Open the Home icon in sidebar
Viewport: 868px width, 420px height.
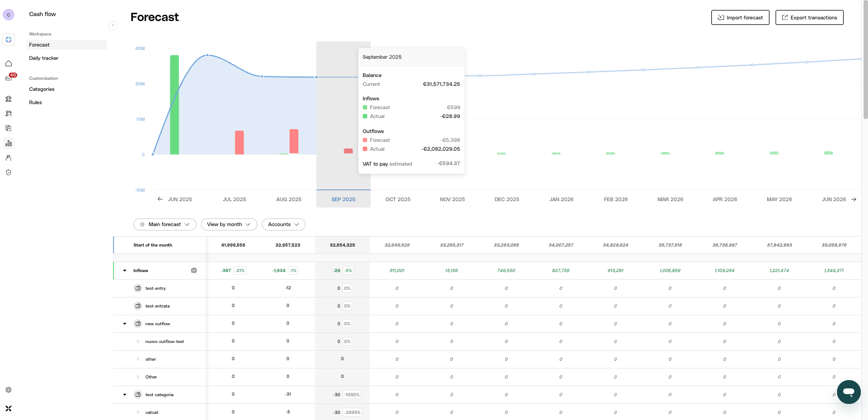(x=8, y=64)
